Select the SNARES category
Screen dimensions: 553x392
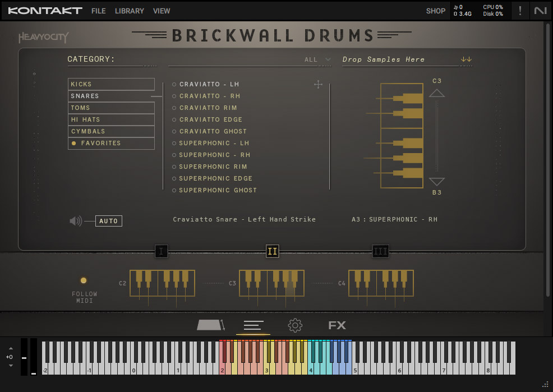pos(111,96)
